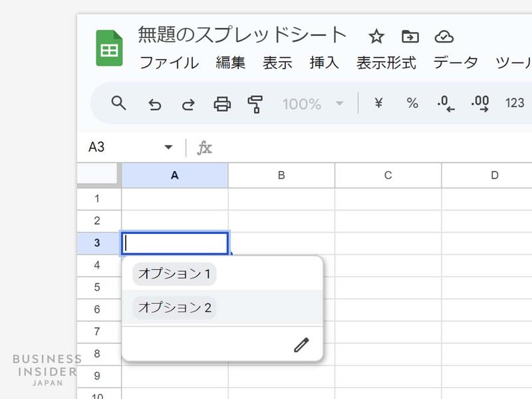Activate the paint format roller
The width and height of the screenshot is (532, 399).
coord(255,104)
